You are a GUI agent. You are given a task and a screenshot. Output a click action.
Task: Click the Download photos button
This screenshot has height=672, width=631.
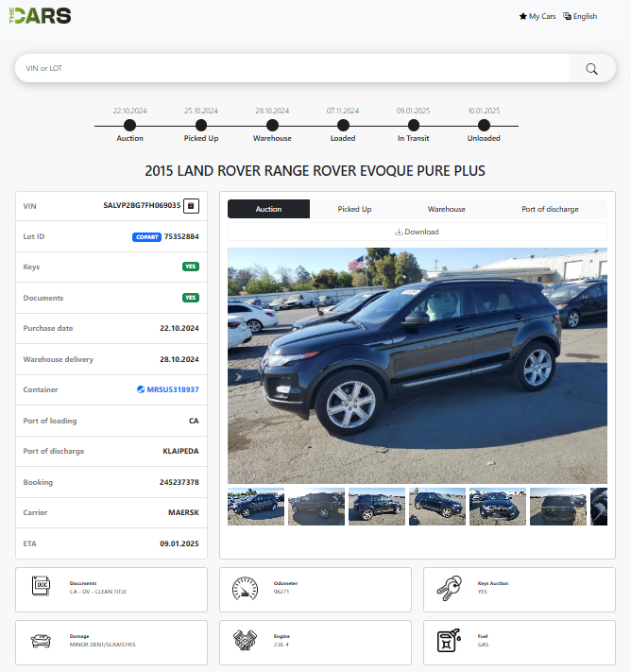[x=418, y=232]
